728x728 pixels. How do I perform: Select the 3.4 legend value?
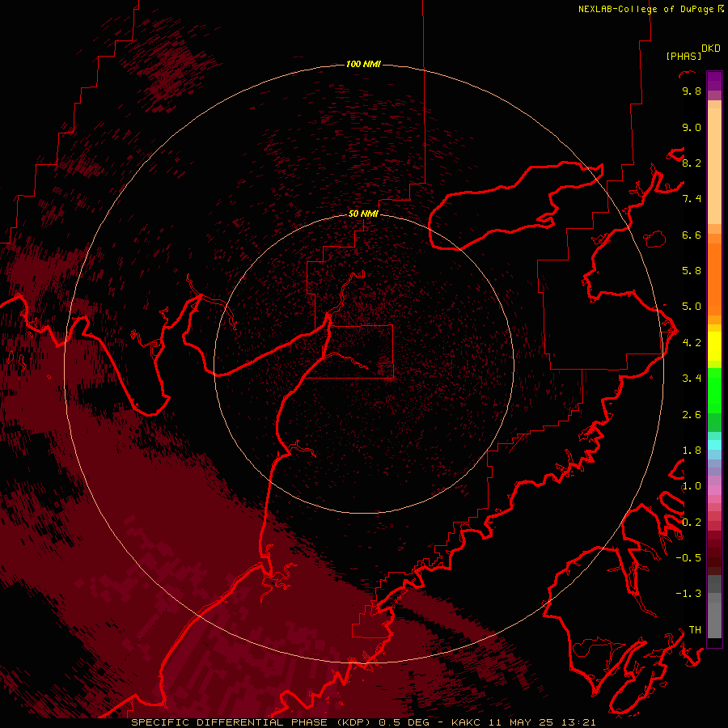(692, 379)
